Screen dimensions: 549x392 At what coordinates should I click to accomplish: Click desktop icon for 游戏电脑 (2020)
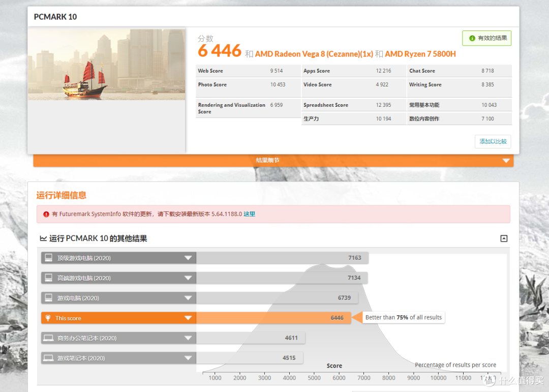point(49,298)
